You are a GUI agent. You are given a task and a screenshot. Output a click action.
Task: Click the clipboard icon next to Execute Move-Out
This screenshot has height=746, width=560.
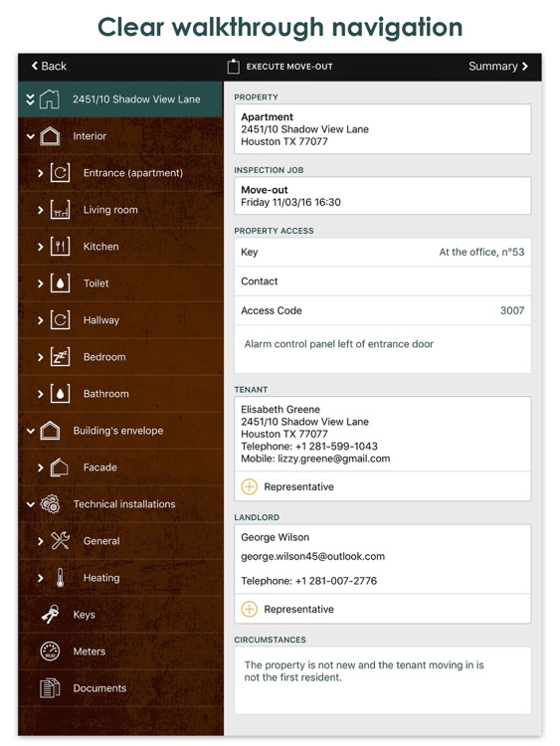pos(233,66)
